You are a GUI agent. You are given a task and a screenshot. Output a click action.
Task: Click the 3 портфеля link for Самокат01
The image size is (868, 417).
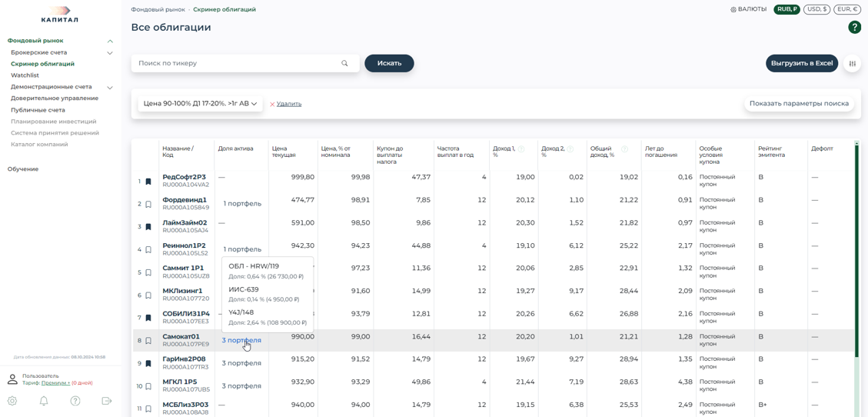(x=241, y=341)
